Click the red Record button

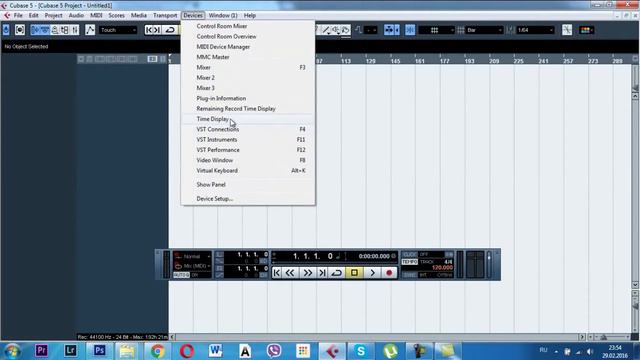[x=389, y=273]
